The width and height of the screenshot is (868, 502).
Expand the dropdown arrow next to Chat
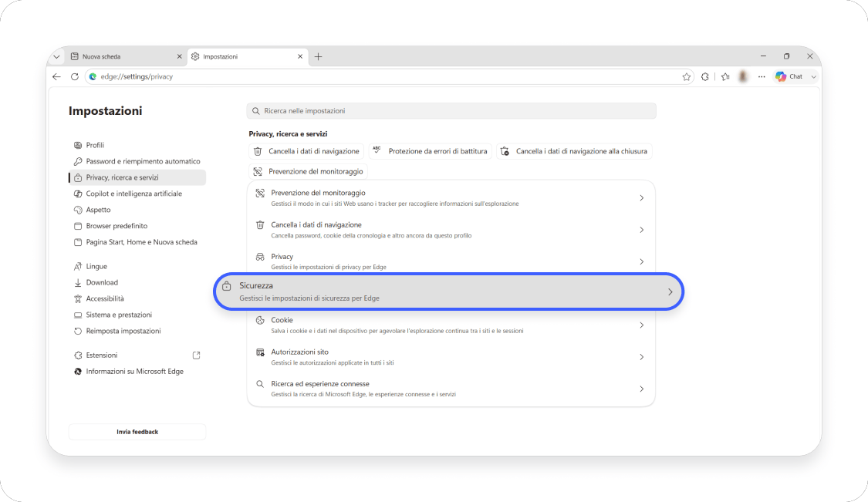pos(813,77)
